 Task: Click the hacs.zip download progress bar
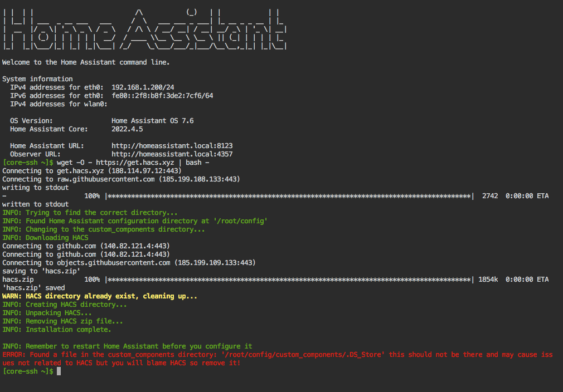pos(289,280)
